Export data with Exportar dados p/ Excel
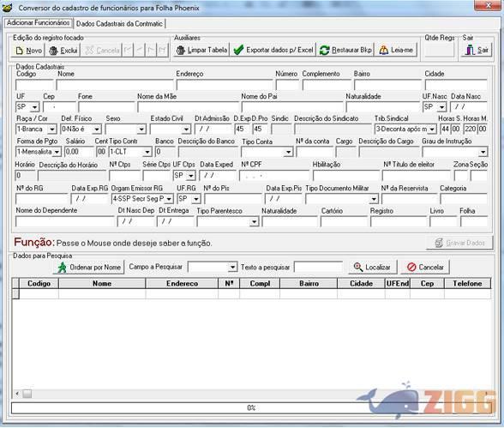This screenshot has width=504, height=428. tap(273, 50)
